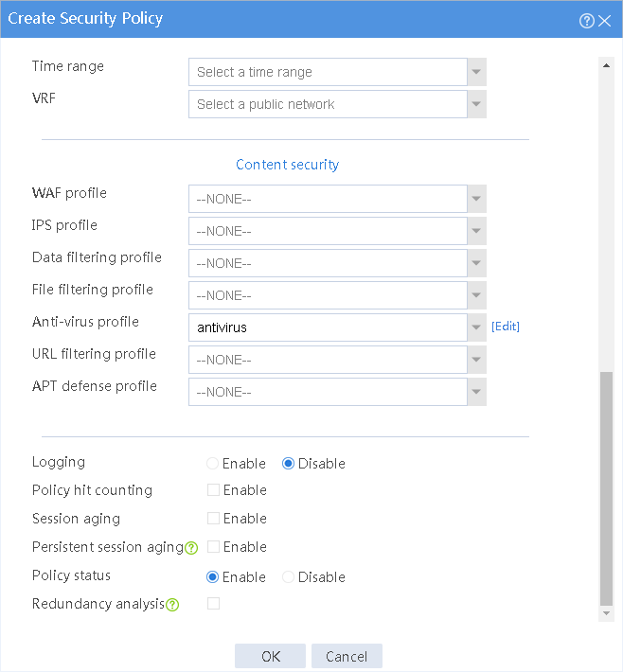Enable Policy hit counting checkbox
This screenshot has height=672, width=623.
(214, 490)
